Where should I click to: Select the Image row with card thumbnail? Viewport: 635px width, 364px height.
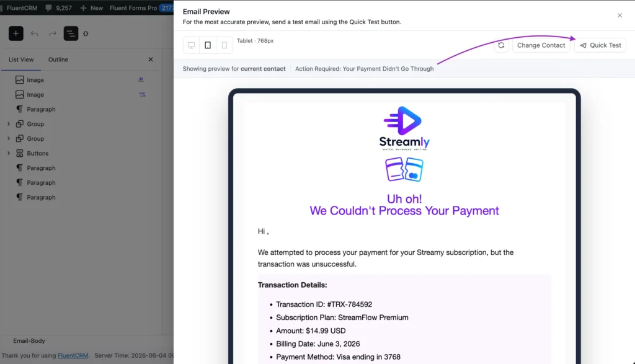coord(81,94)
